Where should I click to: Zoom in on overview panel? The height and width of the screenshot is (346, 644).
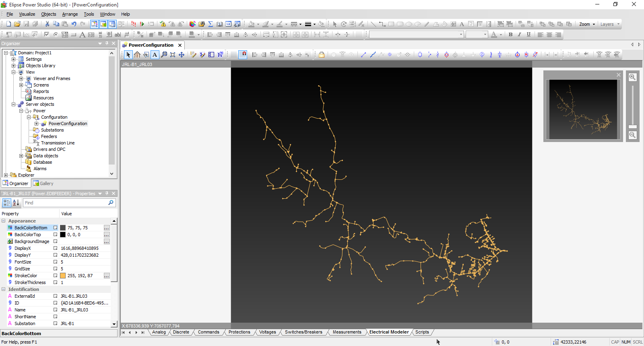(633, 77)
